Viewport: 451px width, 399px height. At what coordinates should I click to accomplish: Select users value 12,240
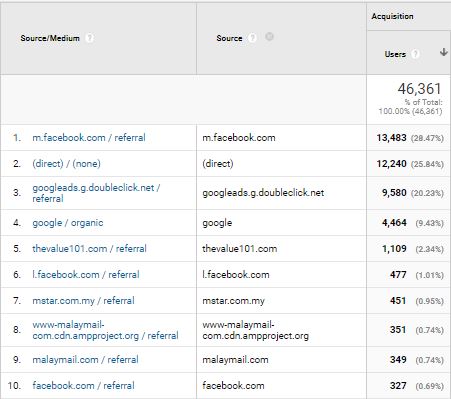coord(392,164)
